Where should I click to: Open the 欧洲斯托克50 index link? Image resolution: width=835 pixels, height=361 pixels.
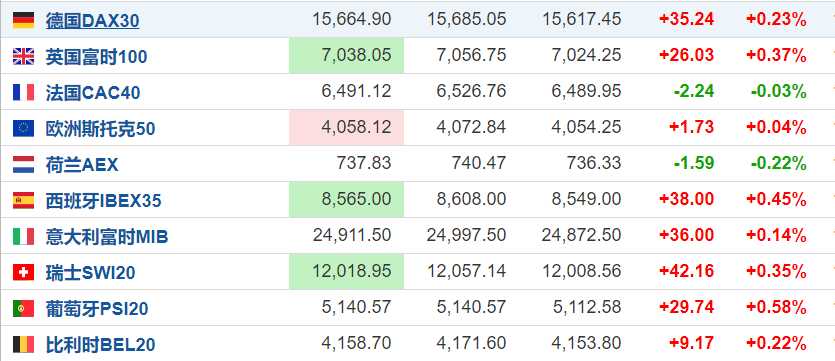pos(101,129)
